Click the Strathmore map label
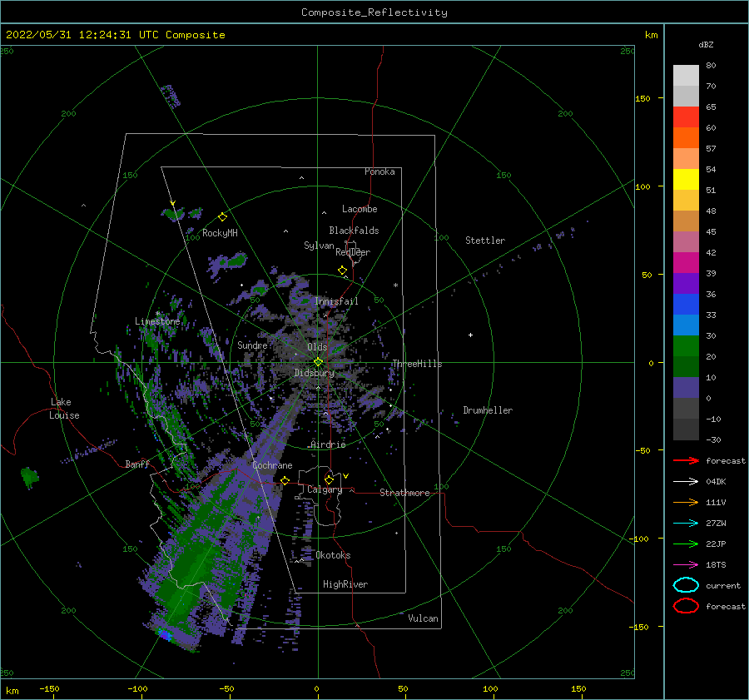749x700 pixels. pos(404,493)
